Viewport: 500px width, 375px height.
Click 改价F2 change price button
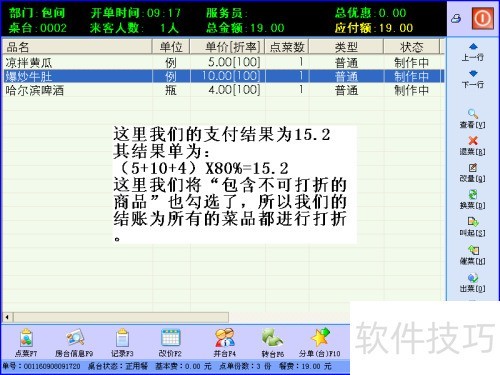170,342
